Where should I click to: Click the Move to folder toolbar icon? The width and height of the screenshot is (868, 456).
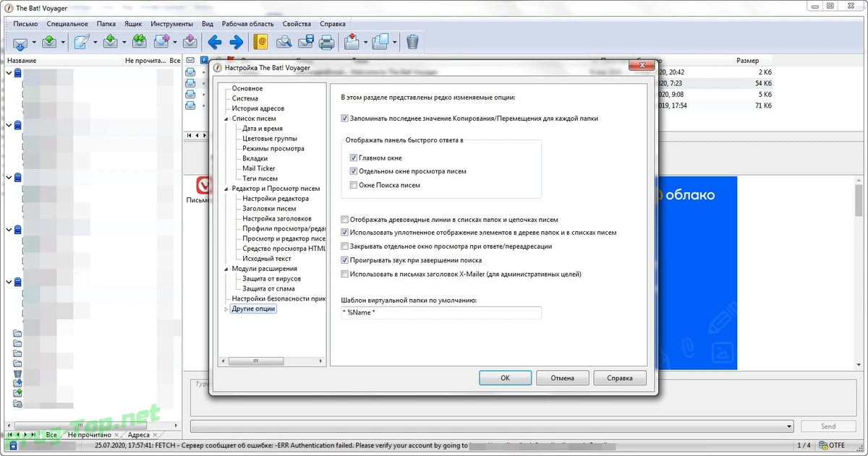(352, 42)
